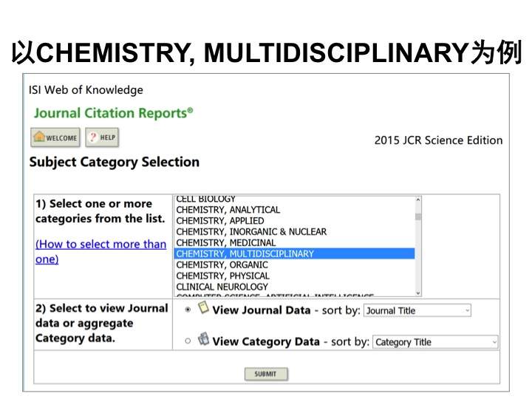
Task: Click the category list scroll up arrow
Action: point(418,199)
